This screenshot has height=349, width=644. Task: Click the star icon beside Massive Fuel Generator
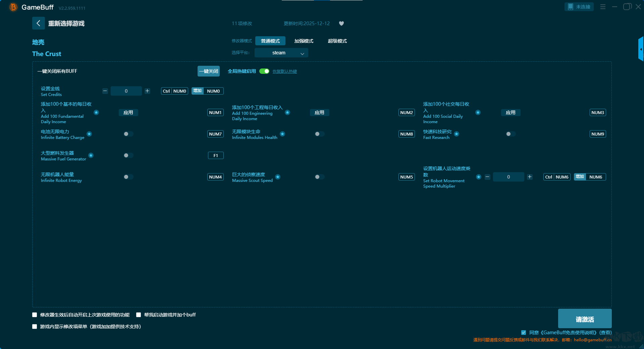point(91,155)
